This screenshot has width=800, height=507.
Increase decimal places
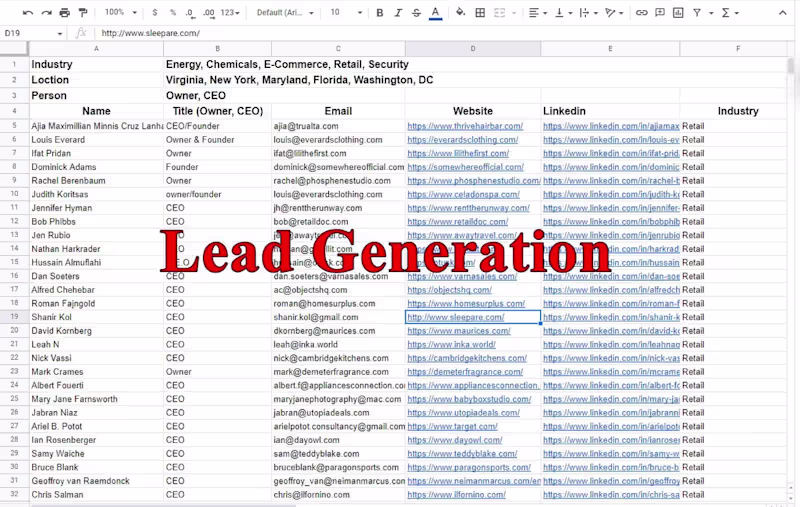[x=208, y=13]
